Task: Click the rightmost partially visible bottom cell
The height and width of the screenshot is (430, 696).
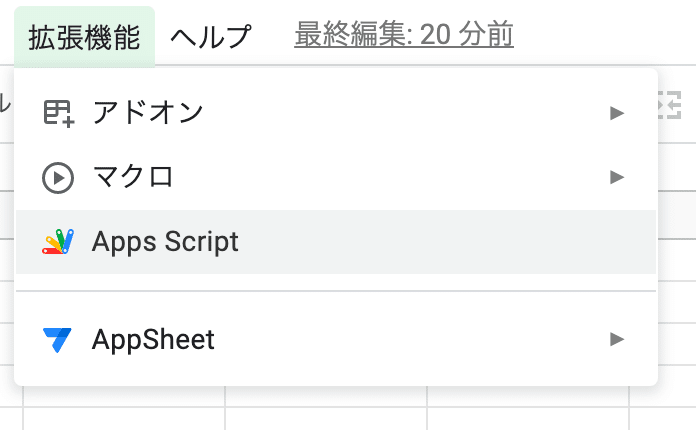Action: 663,419
